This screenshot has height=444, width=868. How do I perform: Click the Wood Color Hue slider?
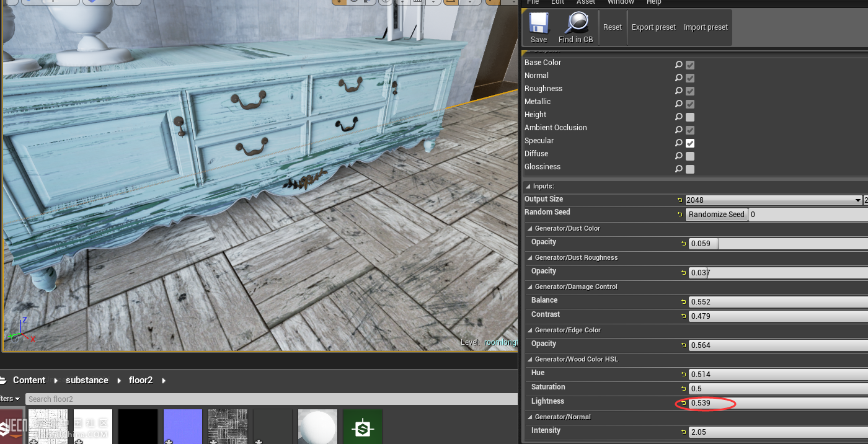[778, 375]
